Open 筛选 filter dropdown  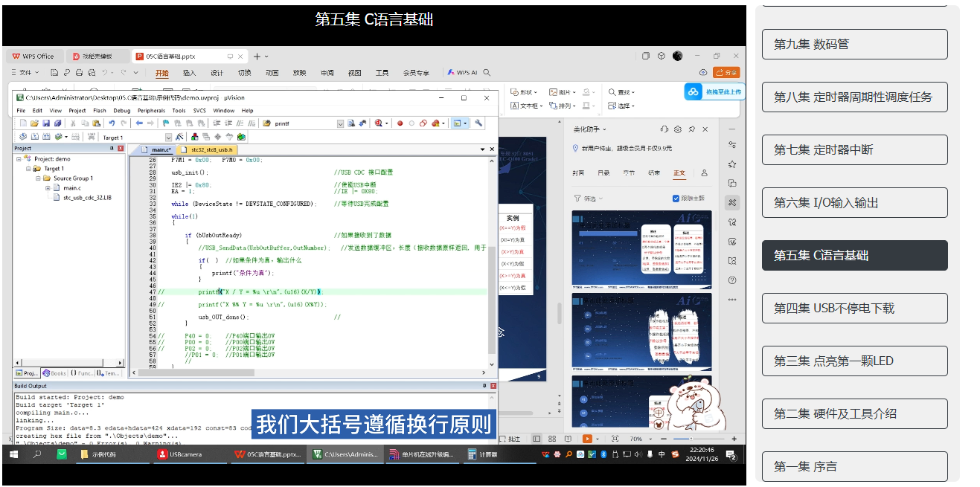[x=589, y=199]
